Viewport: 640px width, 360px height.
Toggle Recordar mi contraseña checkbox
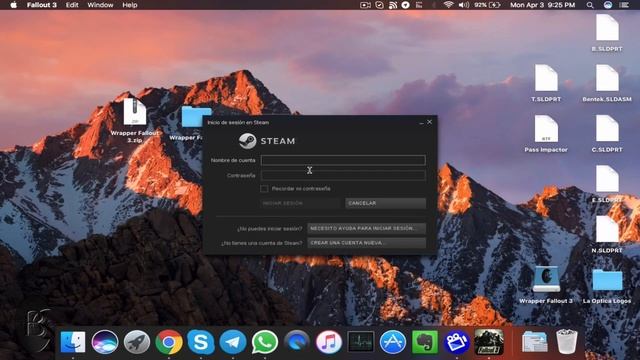264,189
